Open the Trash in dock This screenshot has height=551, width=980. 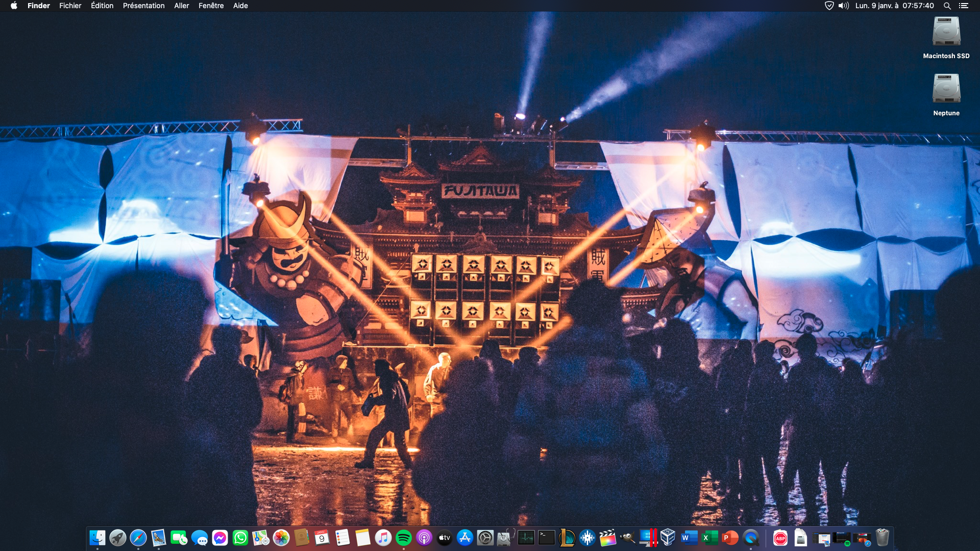point(883,538)
